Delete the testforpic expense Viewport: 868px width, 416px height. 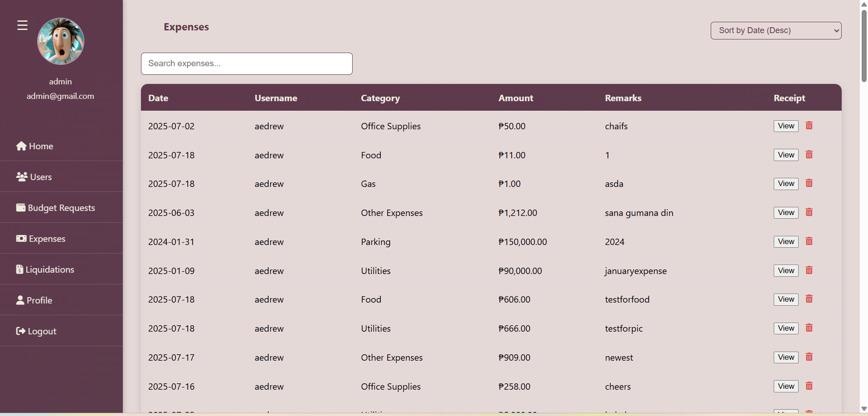(809, 328)
